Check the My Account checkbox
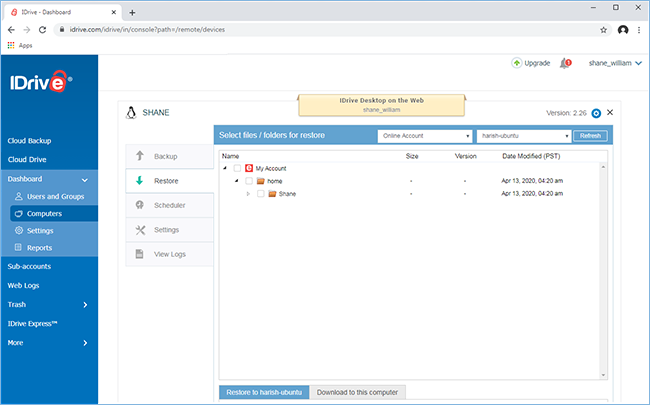The height and width of the screenshot is (405, 650). (237, 168)
